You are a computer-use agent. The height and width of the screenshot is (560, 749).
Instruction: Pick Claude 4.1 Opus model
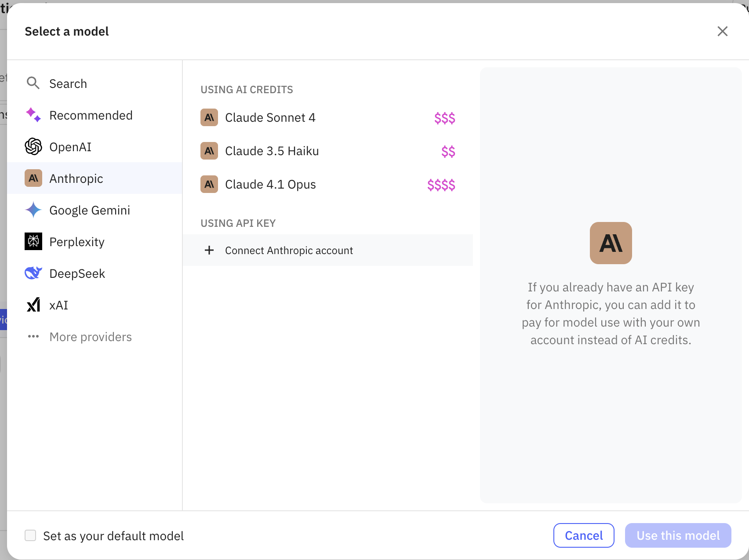[x=270, y=185]
